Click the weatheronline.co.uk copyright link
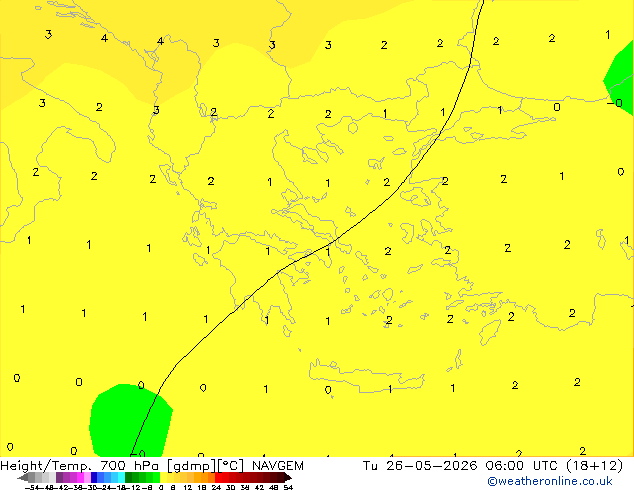This screenshot has height=490, width=634. [550, 481]
